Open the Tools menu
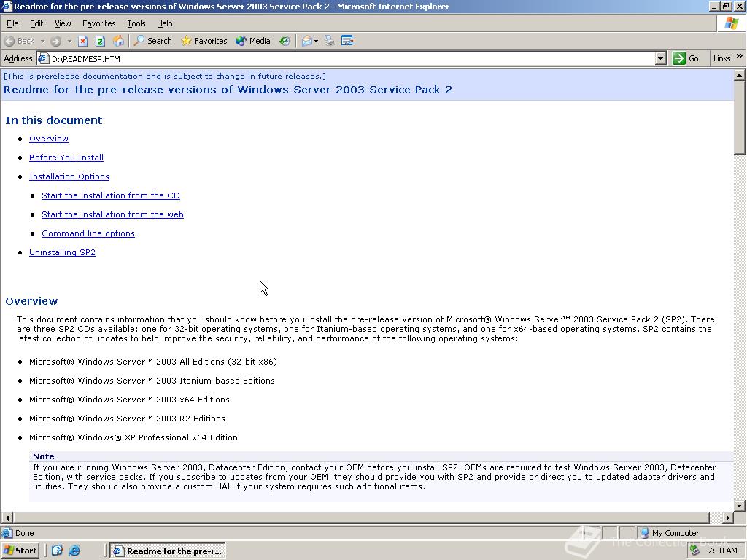Image resolution: width=747 pixels, height=560 pixels. (136, 23)
